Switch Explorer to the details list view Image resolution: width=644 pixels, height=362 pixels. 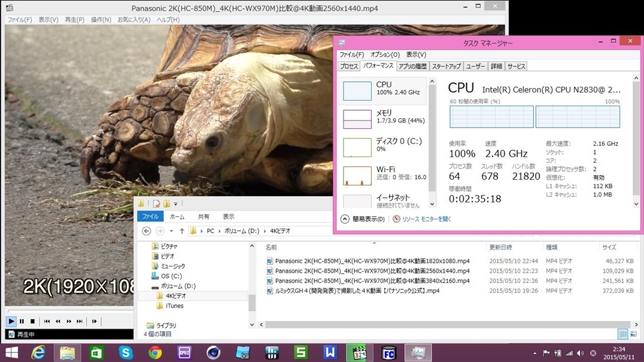tap(623, 334)
